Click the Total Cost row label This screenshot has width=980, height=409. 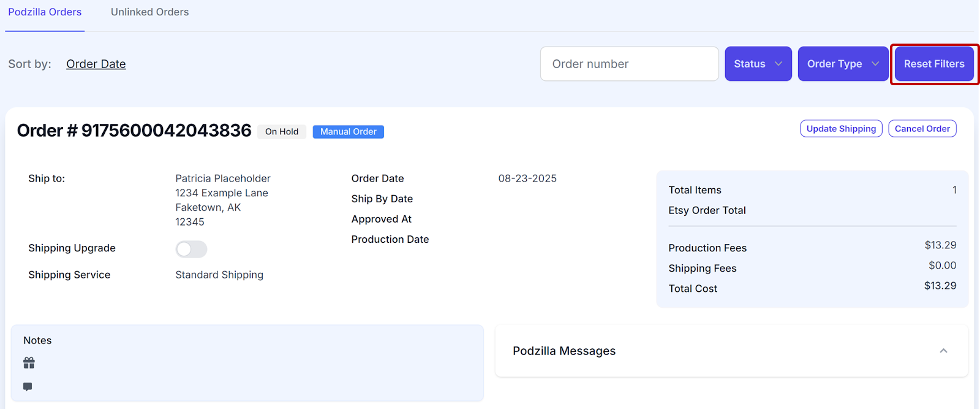point(693,289)
